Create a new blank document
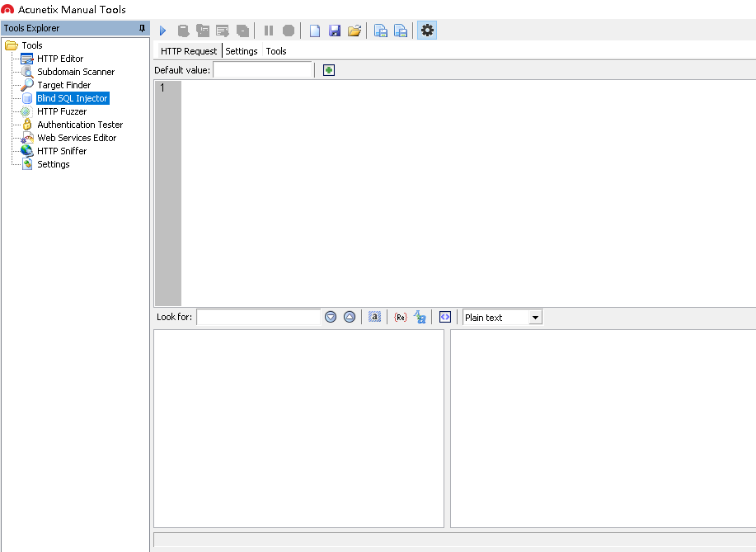 click(x=315, y=31)
